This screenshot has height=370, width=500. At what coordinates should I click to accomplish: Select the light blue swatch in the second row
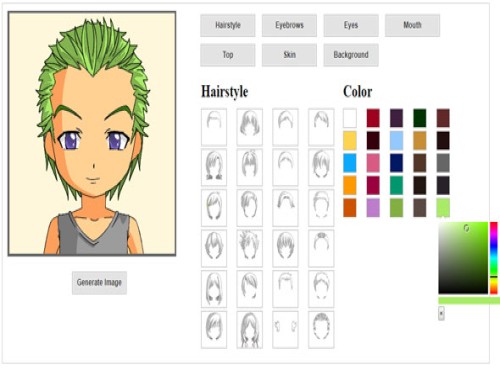point(396,140)
